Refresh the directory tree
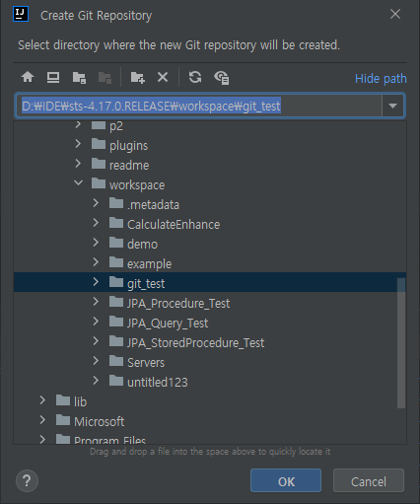The width and height of the screenshot is (420, 504). pyautogui.click(x=195, y=78)
